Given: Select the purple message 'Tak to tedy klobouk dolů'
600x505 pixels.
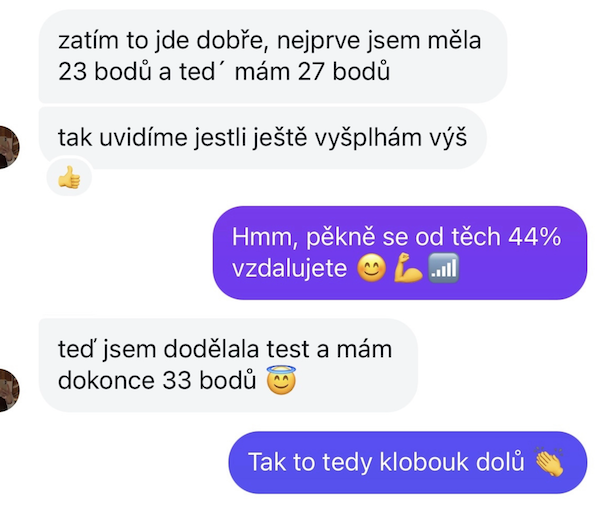Looking at the screenshot, I should [x=408, y=462].
